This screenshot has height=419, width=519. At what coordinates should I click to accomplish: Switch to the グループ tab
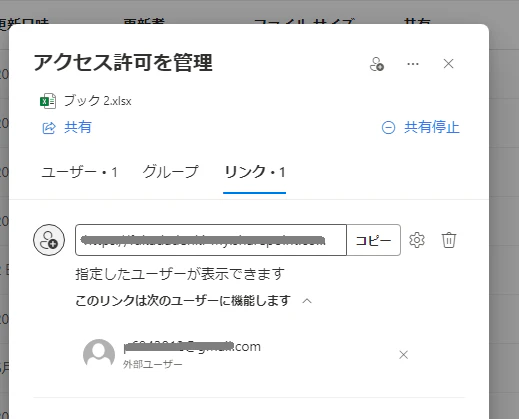tap(170, 172)
